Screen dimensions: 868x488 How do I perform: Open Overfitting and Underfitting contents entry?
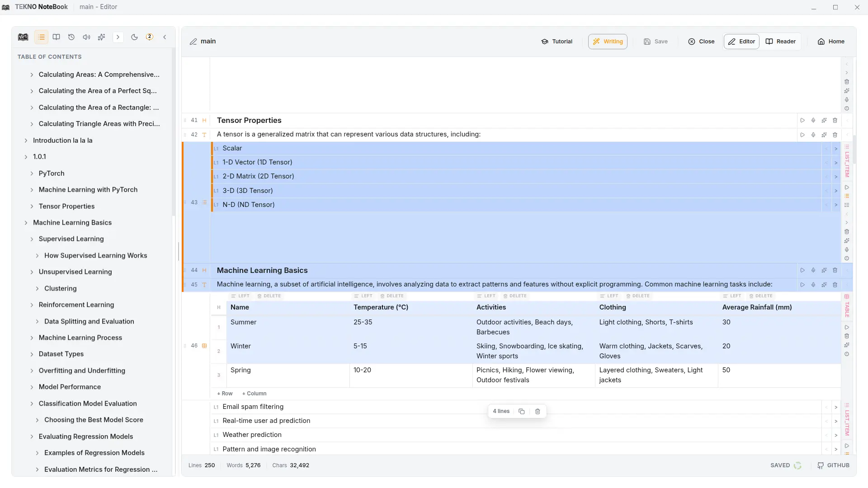tap(82, 371)
